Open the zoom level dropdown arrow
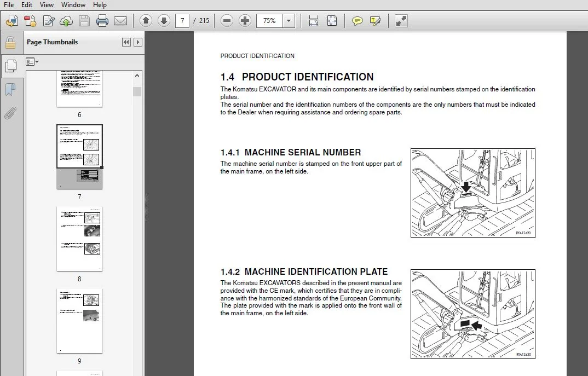The image size is (588, 376). tap(289, 21)
